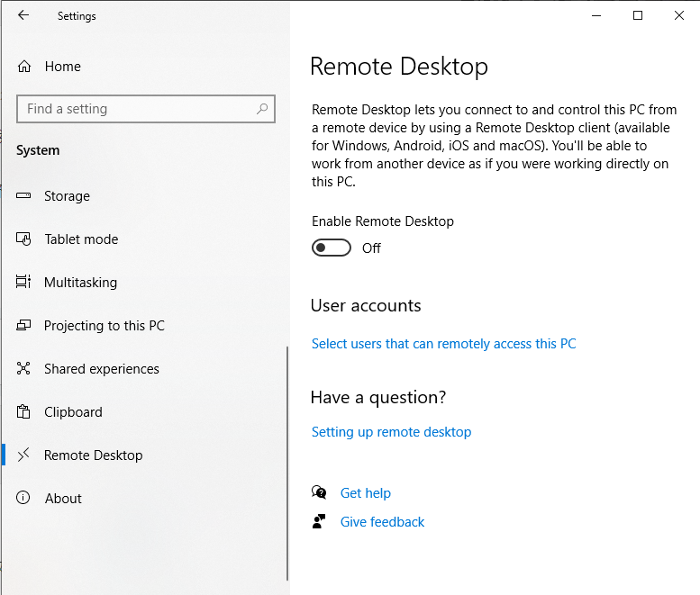This screenshot has width=700, height=595.
Task: Click the Projecting to this PC icon
Action: (23, 325)
